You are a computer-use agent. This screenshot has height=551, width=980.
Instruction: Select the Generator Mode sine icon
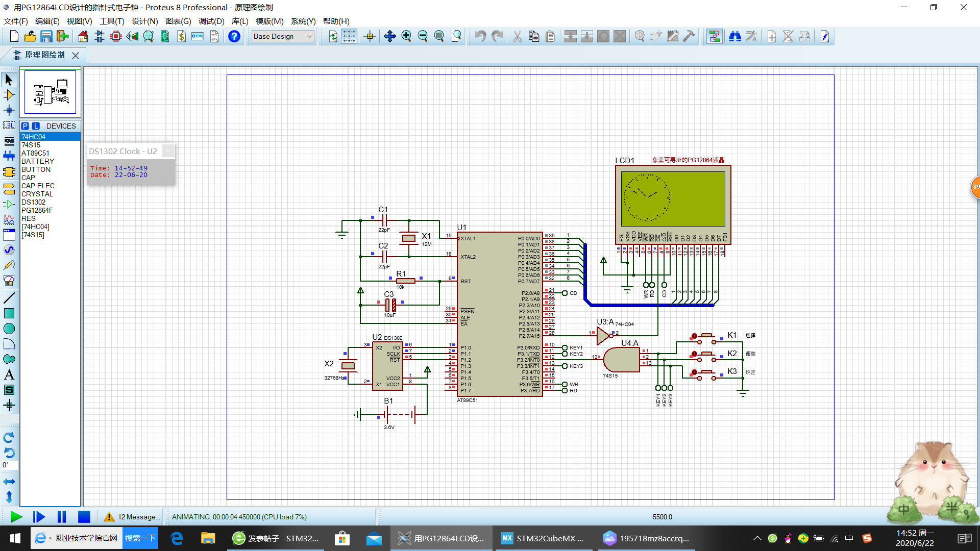pyautogui.click(x=9, y=250)
